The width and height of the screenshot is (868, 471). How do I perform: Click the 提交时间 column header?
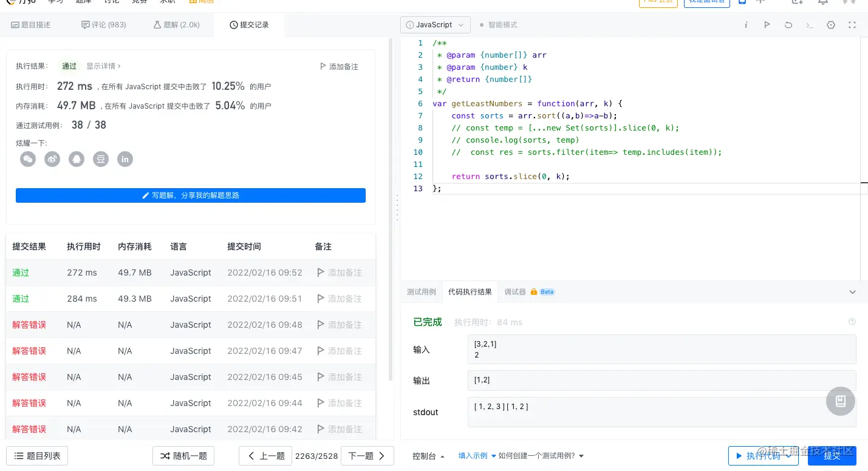(244, 246)
